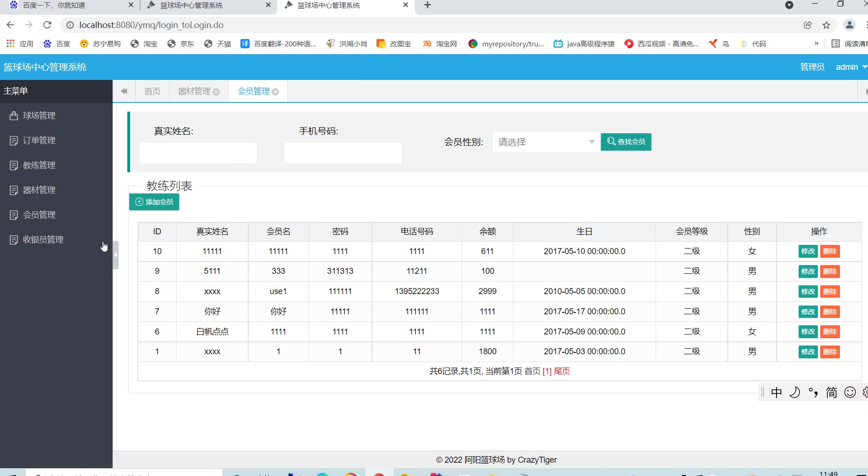Click the 添加会员 button

click(x=154, y=202)
